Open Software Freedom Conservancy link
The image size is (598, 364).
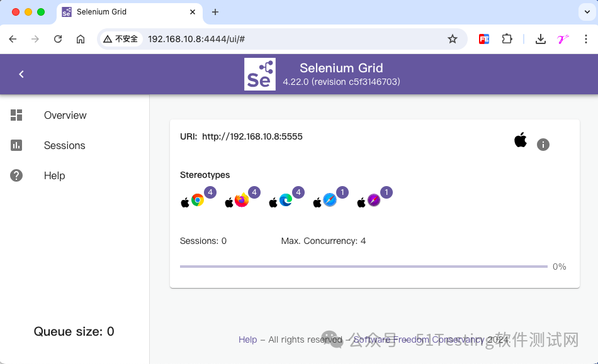click(x=419, y=339)
